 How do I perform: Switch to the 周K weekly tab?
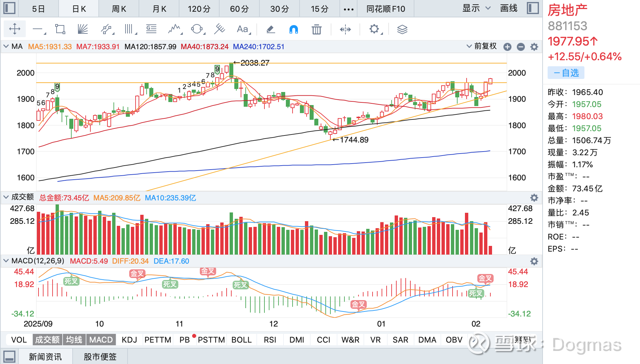[119, 9]
